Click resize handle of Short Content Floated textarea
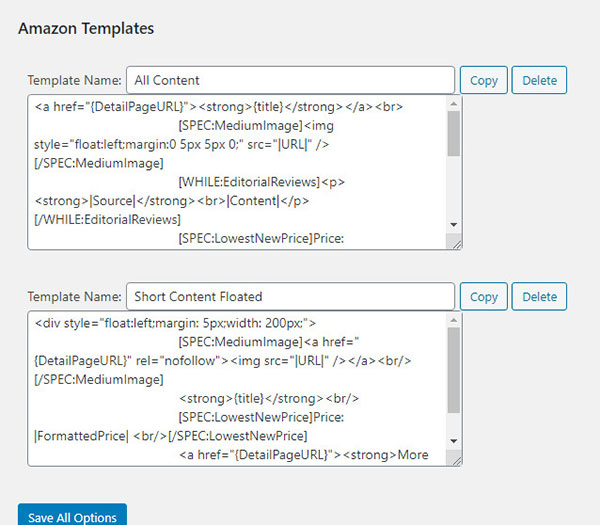Viewport: 600px width, 525px height. click(456, 459)
